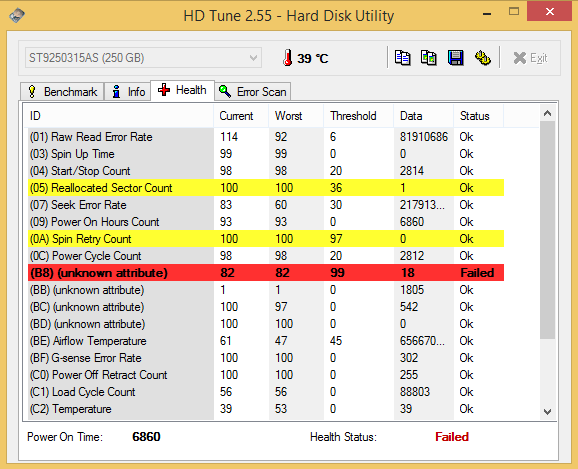Click the Power On Time value 6860
The height and width of the screenshot is (469, 578).
pos(146,437)
